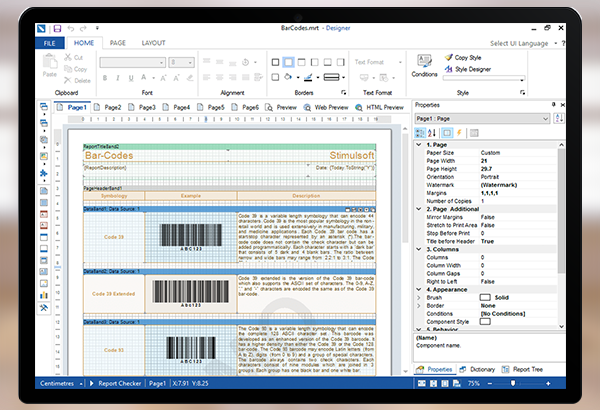Click the alphabetical sort icon in Properties
This screenshot has width=600, height=410.
[x=432, y=133]
